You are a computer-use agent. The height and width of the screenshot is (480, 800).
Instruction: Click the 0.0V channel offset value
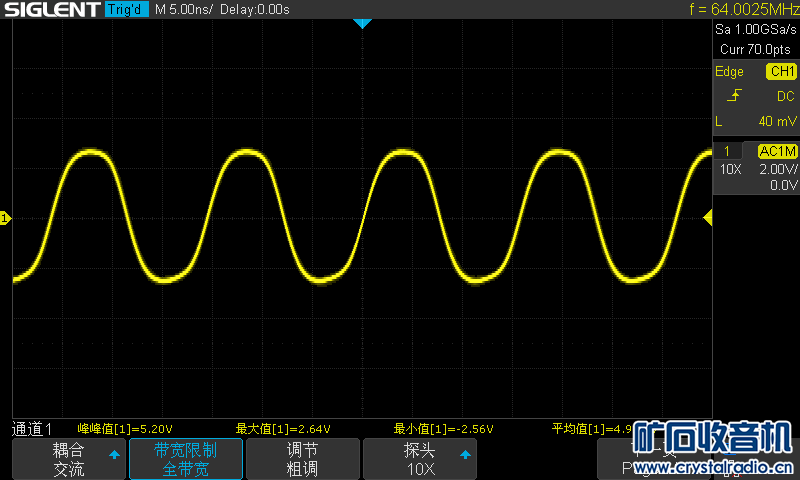784,185
